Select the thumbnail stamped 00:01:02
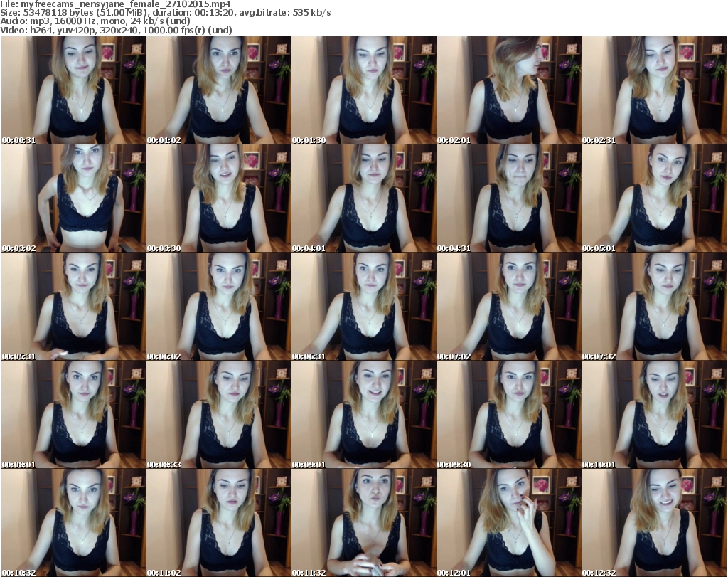Screen dimensions: 728x577 click(x=219, y=90)
